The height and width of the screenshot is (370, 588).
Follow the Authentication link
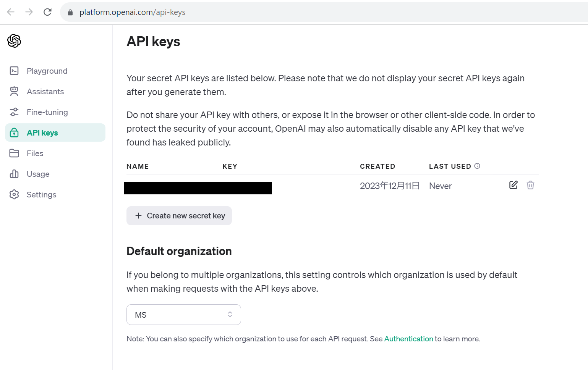(x=408, y=339)
